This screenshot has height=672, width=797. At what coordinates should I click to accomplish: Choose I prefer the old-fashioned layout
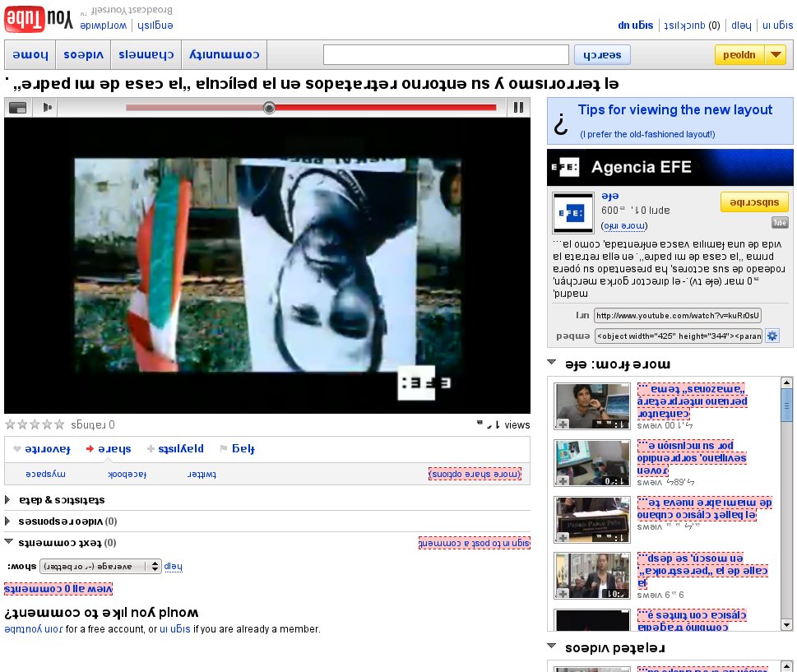pyautogui.click(x=647, y=134)
